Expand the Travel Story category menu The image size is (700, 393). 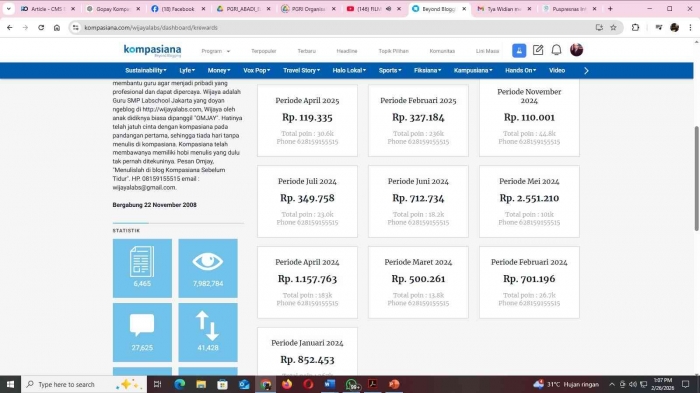point(301,71)
